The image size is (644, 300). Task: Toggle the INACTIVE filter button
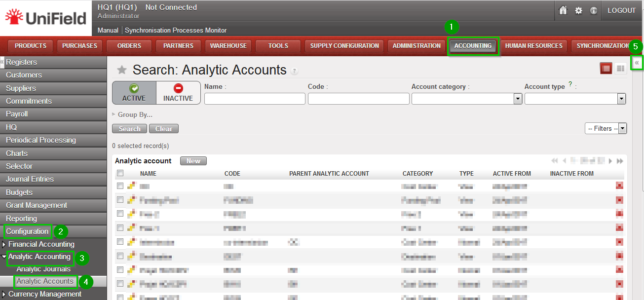click(178, 93)
